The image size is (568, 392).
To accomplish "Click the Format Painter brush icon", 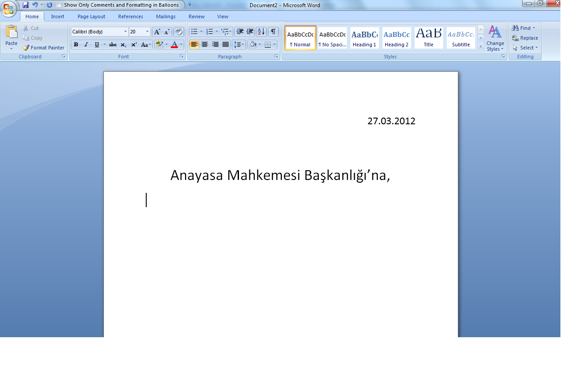I will 26,48.
